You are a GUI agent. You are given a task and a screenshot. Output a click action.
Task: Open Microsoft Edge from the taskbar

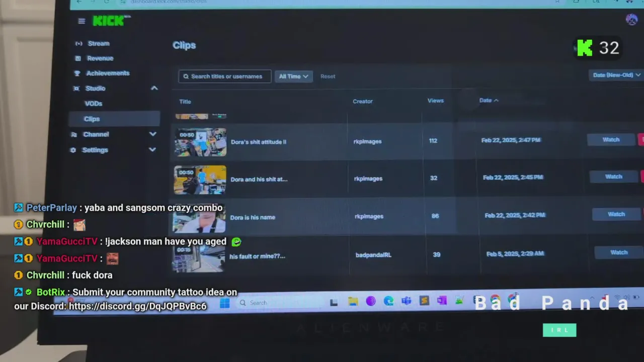(x=388, y=301)
